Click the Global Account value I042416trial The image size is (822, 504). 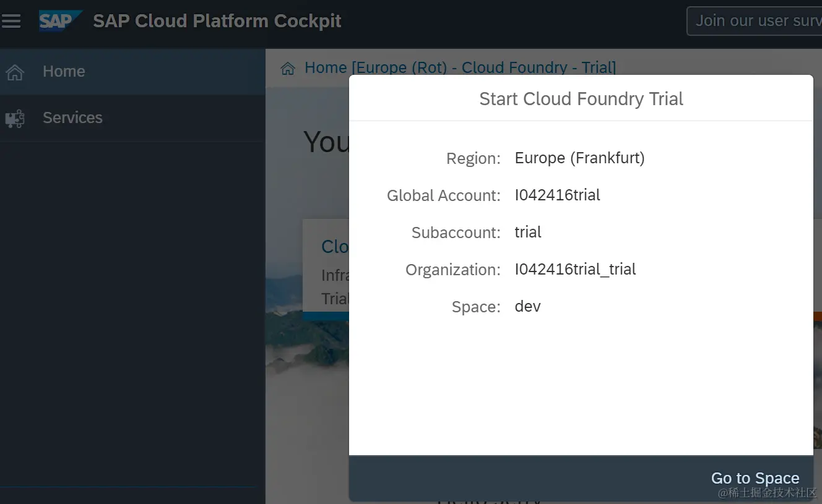pos(557,195)
